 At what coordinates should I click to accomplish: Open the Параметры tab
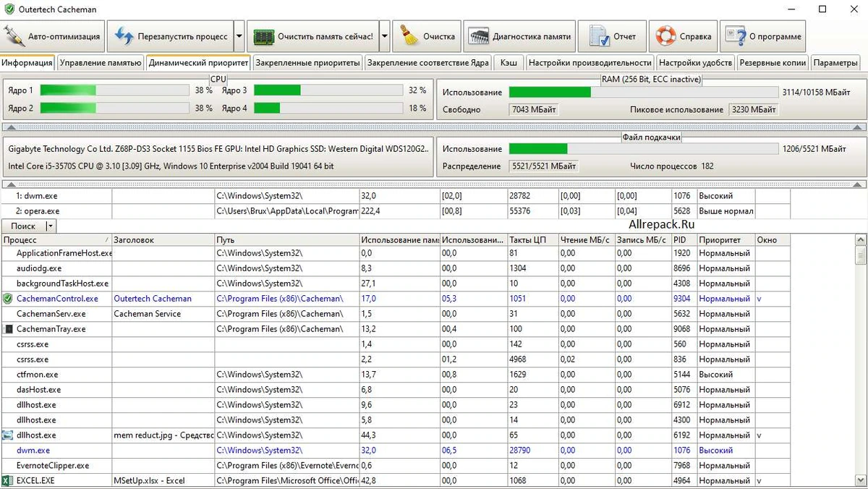835,63
